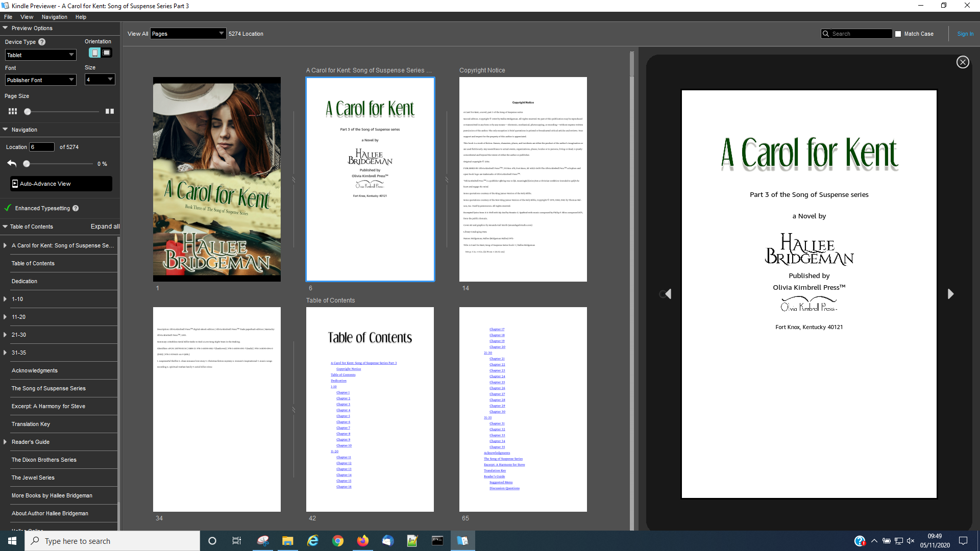Expand the 11-20 chapters tree item
Screen dimensions: 980x551
click(5, 317)
